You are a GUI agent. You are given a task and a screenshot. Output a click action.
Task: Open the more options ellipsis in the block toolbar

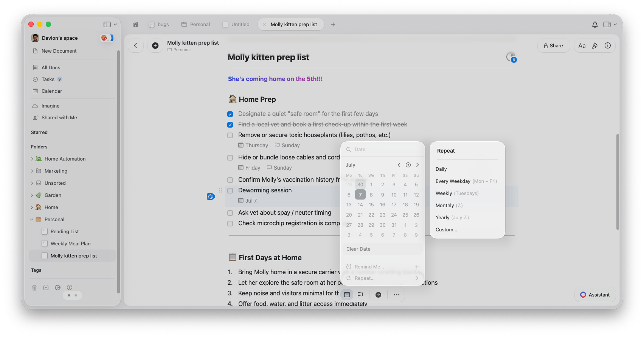click(x=396, y=295)
